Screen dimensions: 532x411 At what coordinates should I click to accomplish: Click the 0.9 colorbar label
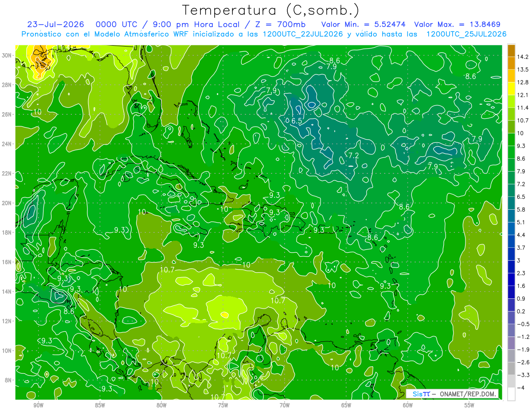pos(521,298)
